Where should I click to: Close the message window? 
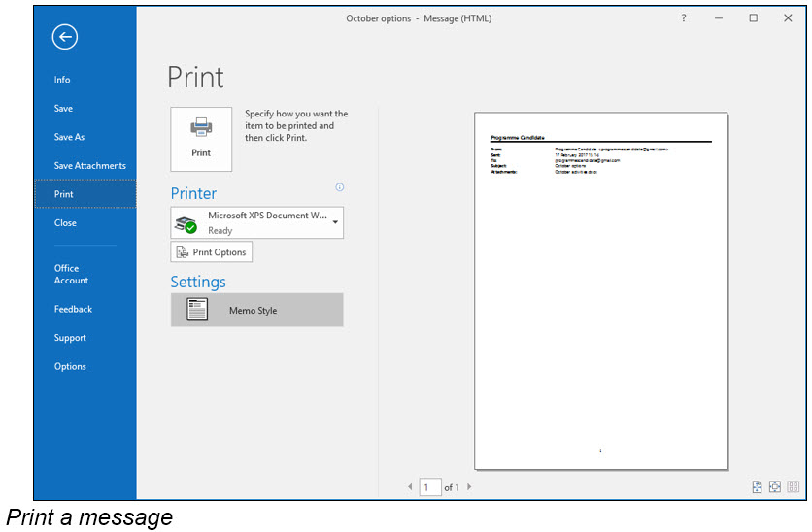(788, 18)
